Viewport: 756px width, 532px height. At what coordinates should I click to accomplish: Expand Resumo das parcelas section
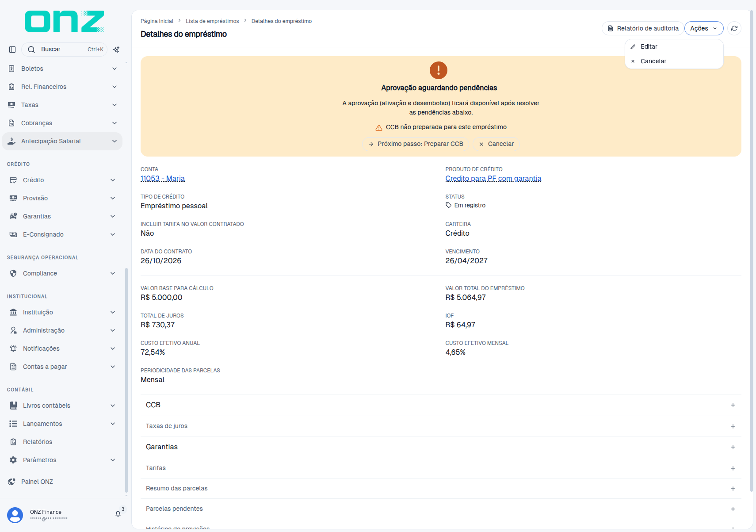(441, 488)
